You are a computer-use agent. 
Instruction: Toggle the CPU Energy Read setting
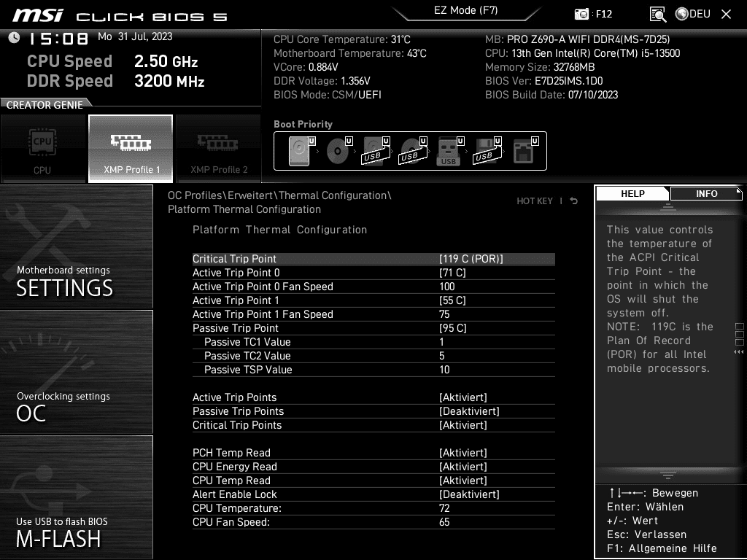tap(373, 467)
